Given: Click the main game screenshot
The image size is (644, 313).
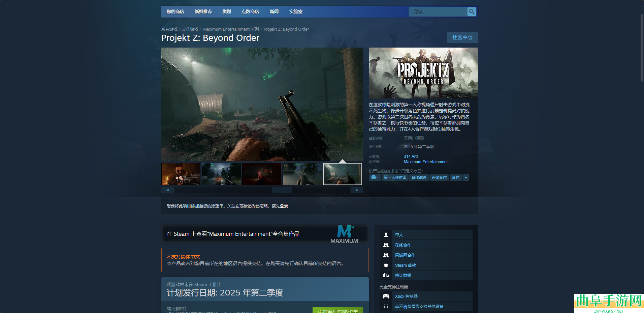Looking at the screenshot, I should pyautogui.click(x=262, y=104).
